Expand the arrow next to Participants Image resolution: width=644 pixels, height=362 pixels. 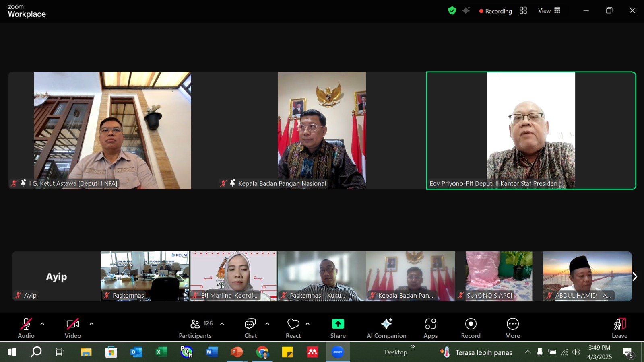tap(222, 324)
